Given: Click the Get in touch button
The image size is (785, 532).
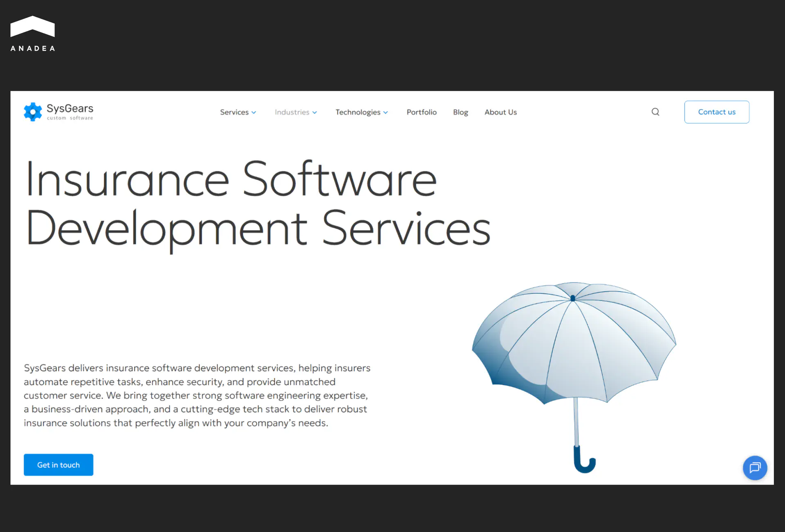Looking at the screenshot, I should (58, 465).
